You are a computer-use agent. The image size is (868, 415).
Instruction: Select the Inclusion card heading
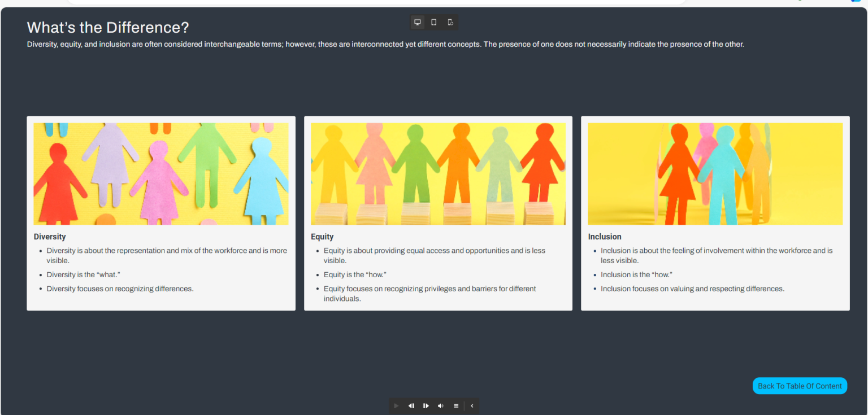click(605, 237)
